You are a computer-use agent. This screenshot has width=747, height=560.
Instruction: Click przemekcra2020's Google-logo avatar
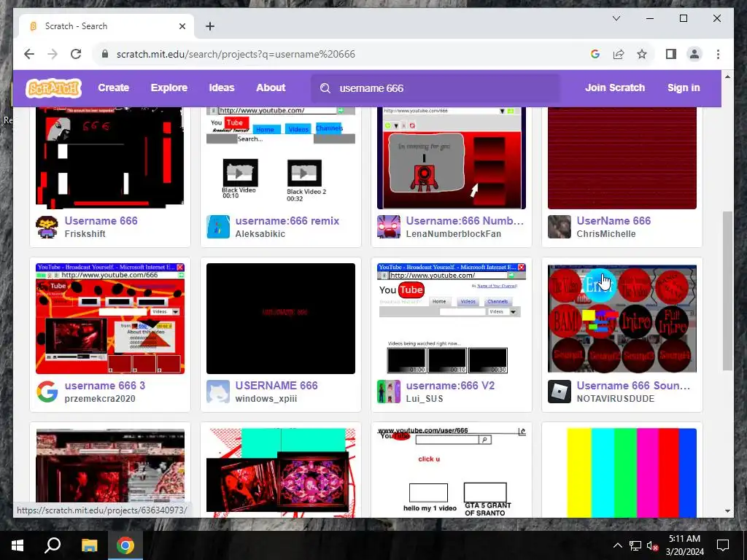[x=47, y=392]
